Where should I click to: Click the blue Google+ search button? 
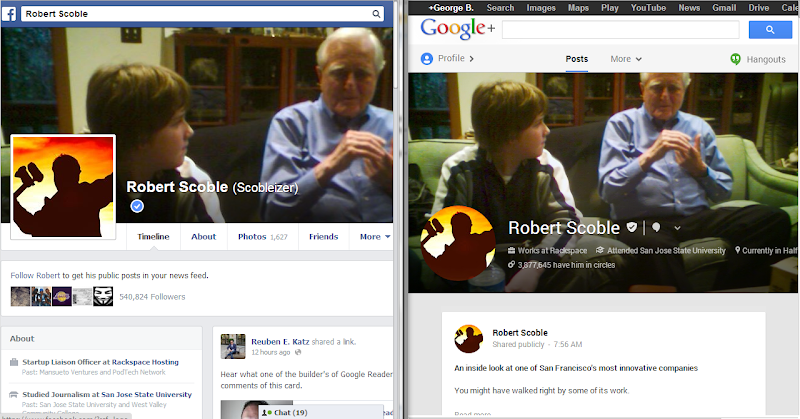click(x=770, y=30)
